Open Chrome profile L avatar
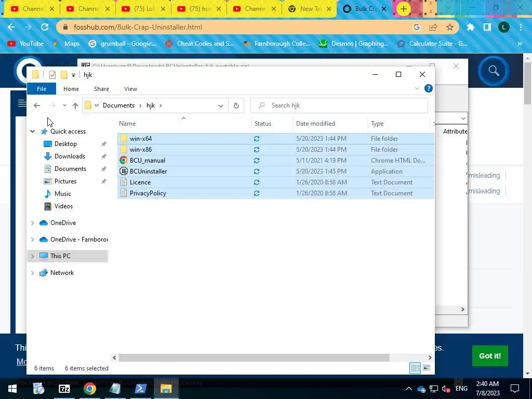 pyautogui.click(x=504, y=27)
